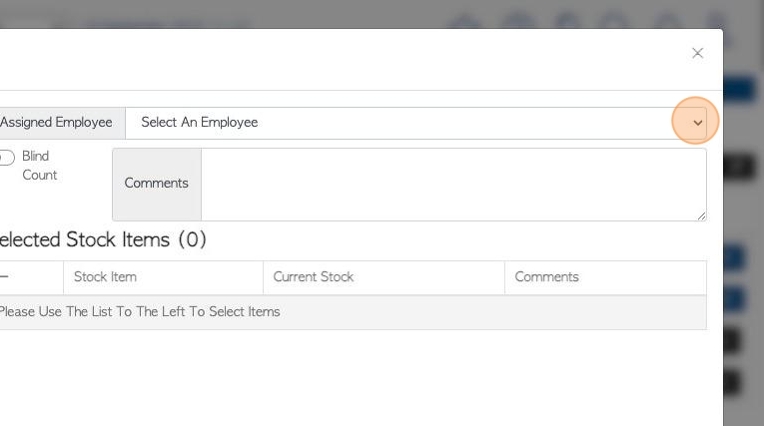Toggle the Blind Count switch
This screenshot has width=764, height=426.
click(x=6, y=157)
